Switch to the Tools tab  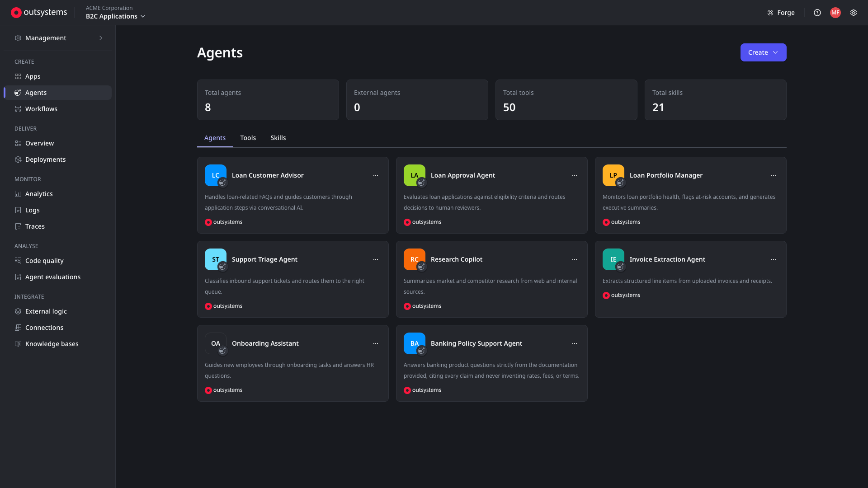[x=248, y=138]
